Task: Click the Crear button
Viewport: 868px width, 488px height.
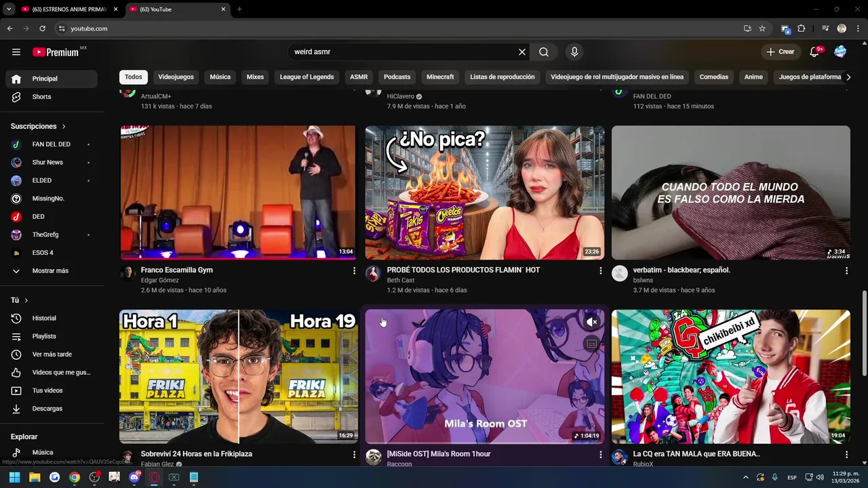Action: tap(780, 52)
